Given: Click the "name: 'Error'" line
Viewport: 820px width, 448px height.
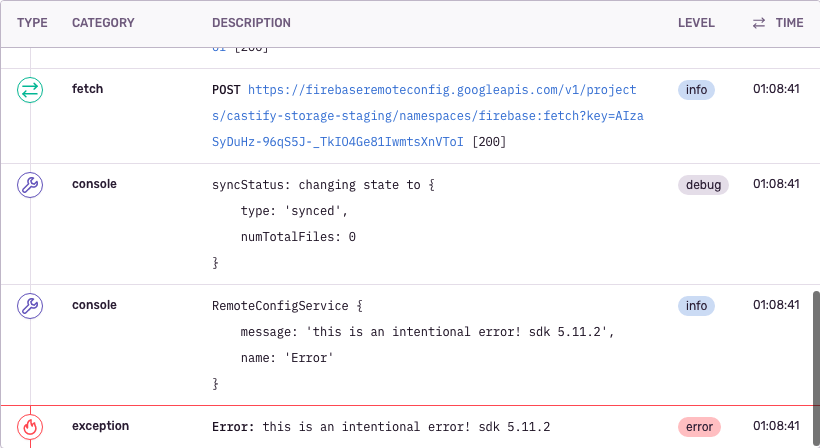Looking at the screenshot, I should 287,358.
